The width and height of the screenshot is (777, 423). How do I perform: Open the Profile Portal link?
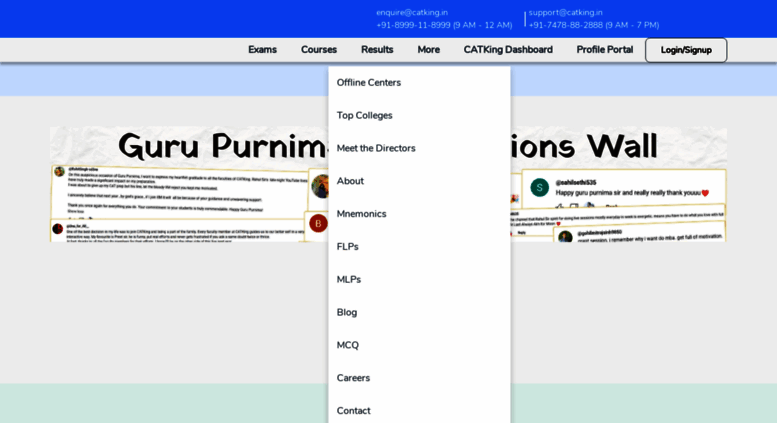tap(605, 50)
